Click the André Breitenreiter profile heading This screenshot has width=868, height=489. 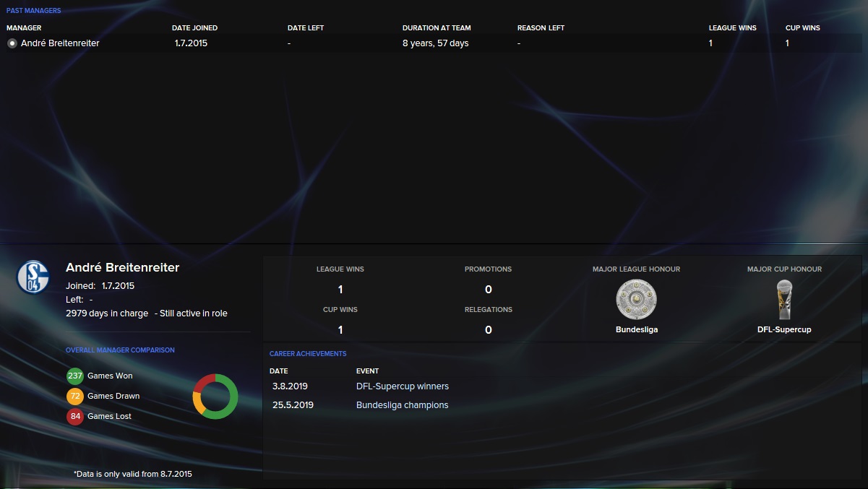pos(122,268)
